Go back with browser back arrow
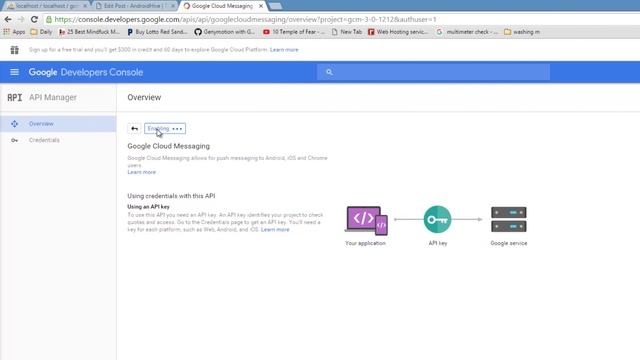This screenshot has width=640, height=360. [8, 19]
